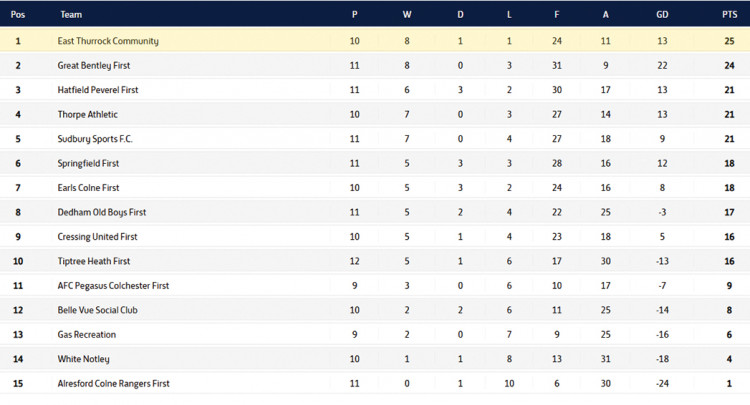Open Springfield First team link
This screenshot has width=750, height=405.
tap(88, 163)
